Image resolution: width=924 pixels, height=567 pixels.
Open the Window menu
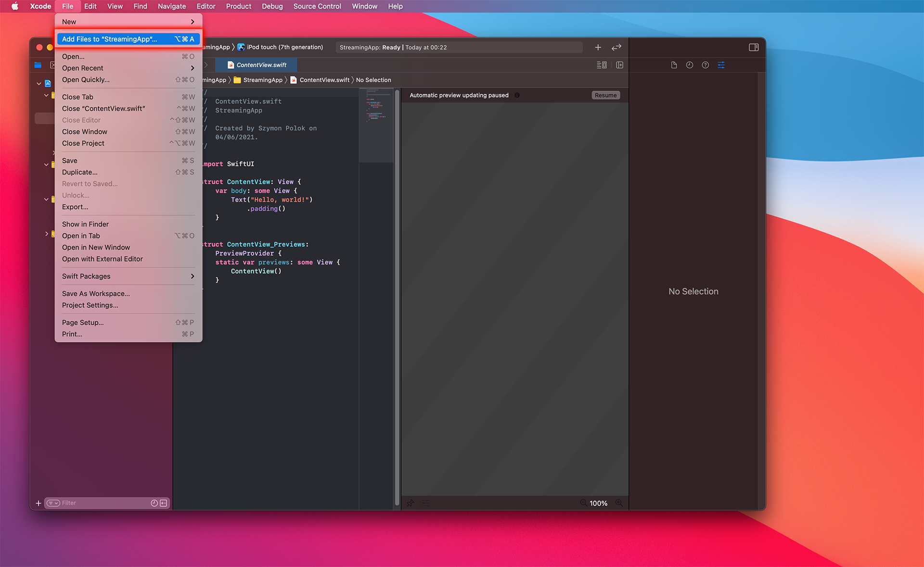(x=364, y=6)
